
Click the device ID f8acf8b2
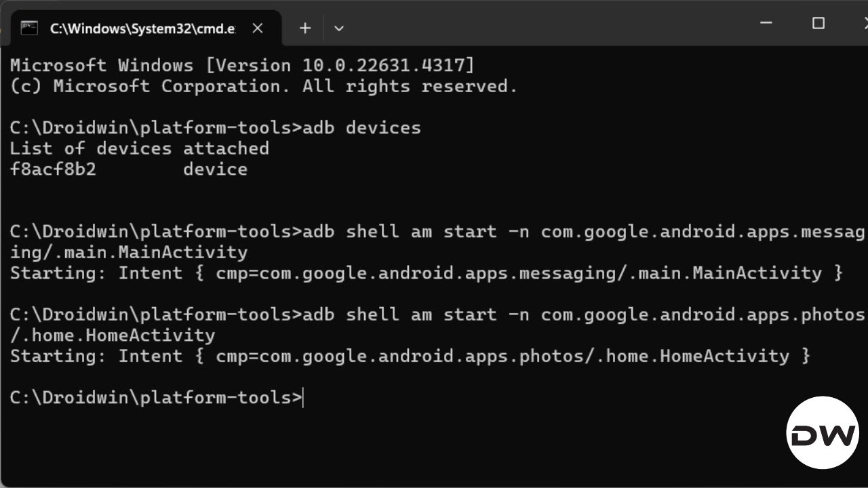[x=53, y=169]
